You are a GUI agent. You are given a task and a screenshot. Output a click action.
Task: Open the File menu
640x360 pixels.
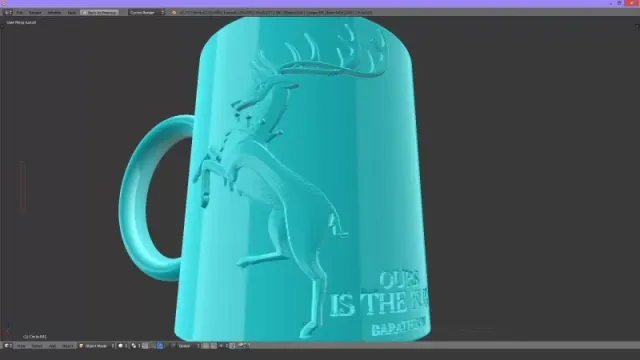point(20,13)
